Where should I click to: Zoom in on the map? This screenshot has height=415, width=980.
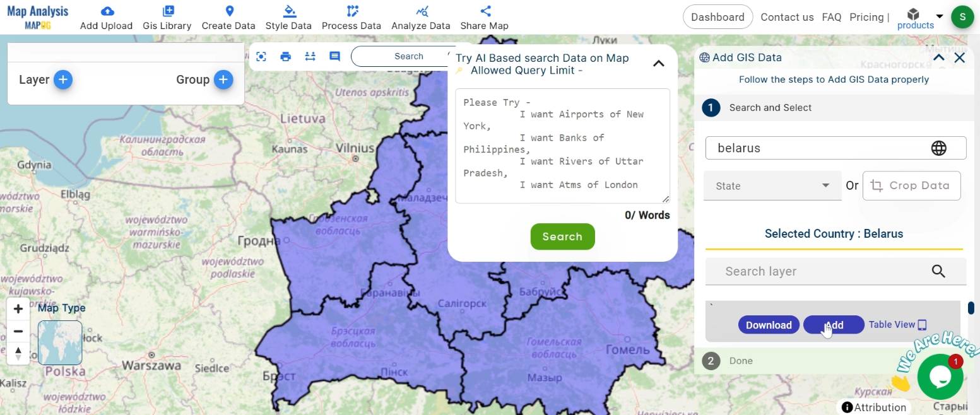18,309
